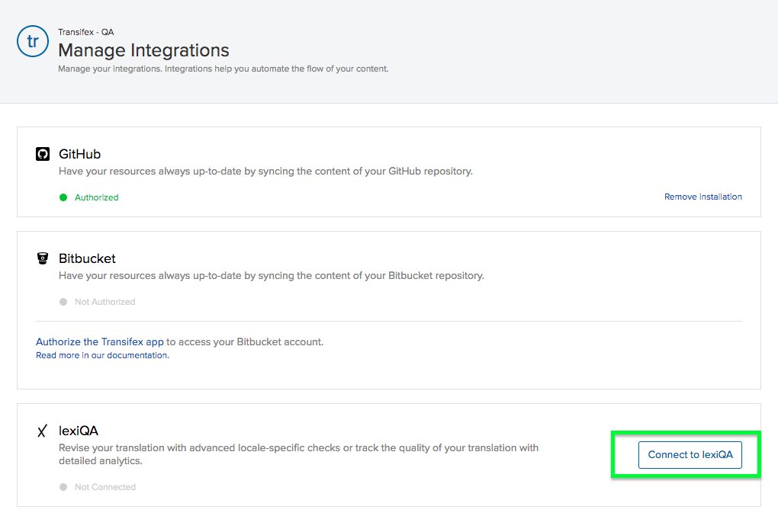778x532 pixels.
Task: Click the grey Not Authorized status dot
Action: pos(63,302)
